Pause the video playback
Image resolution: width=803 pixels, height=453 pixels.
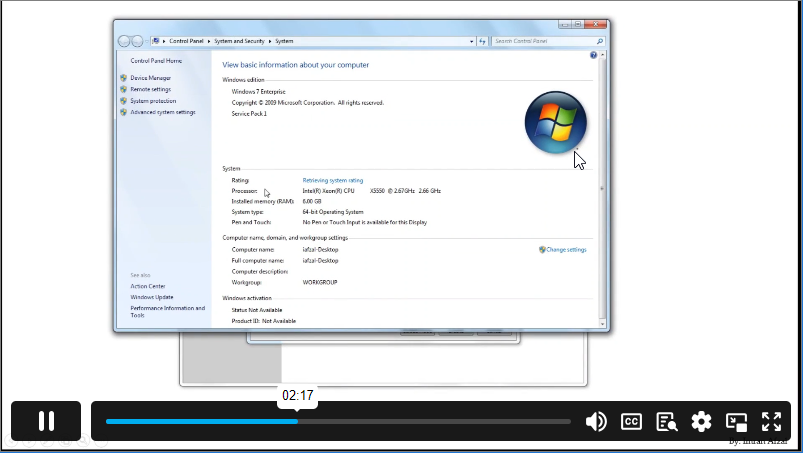pos(46,421)
